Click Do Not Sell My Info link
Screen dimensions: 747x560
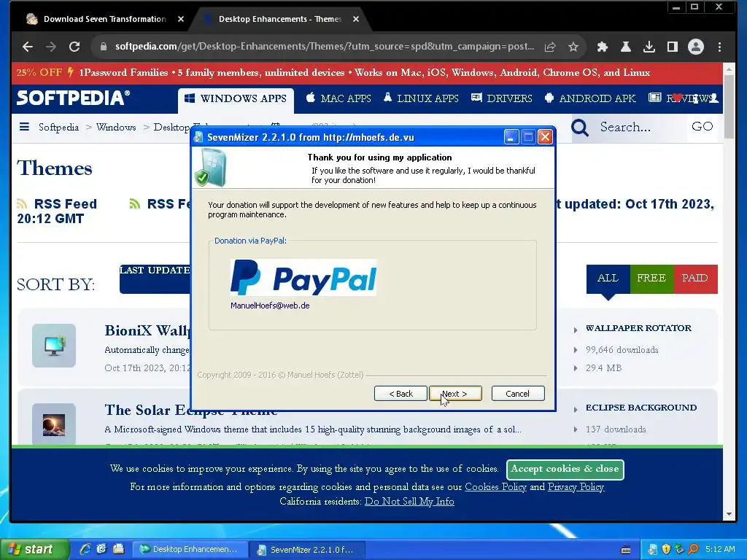[x=409, y=502]
